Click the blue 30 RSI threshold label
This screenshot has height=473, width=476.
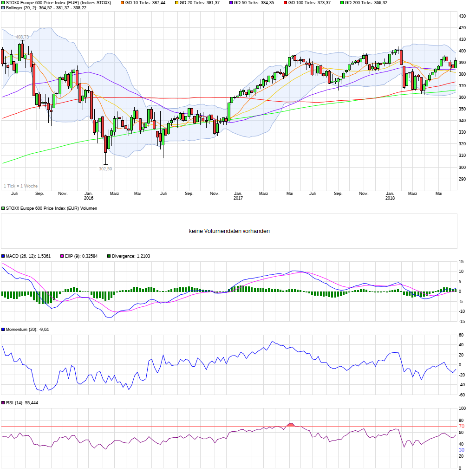pos(462,450)
